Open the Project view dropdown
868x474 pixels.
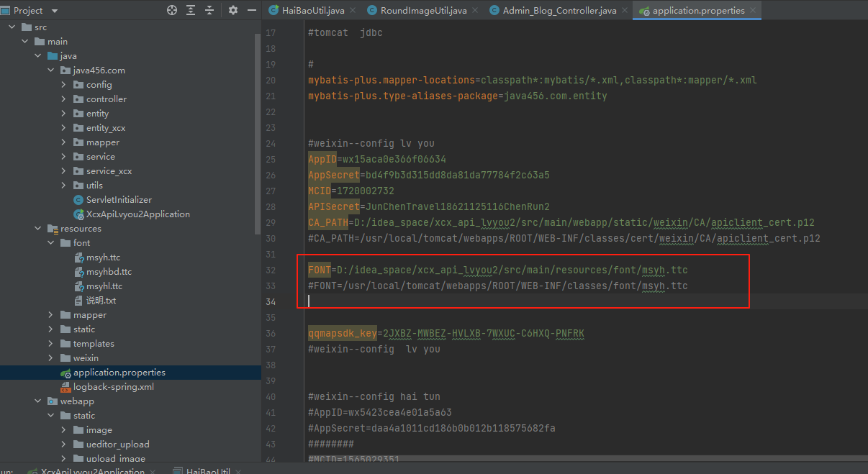[55, 11]
